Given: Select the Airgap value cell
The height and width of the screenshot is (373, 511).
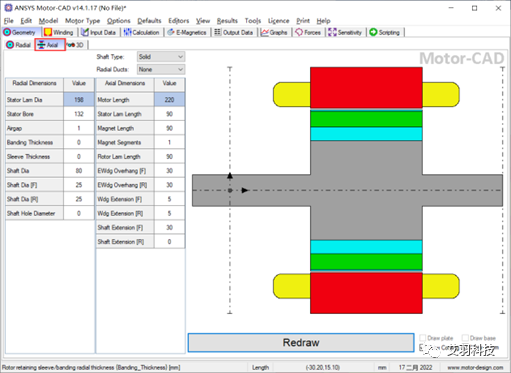Looking at the screenshot, I should [79, 128].
